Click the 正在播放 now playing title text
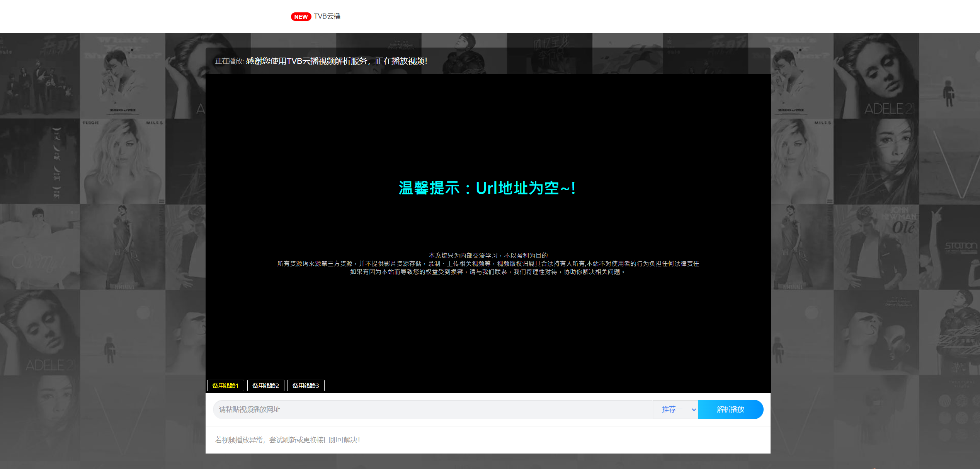980x469 pixels. pyautogui.click(x=321, y=61)
